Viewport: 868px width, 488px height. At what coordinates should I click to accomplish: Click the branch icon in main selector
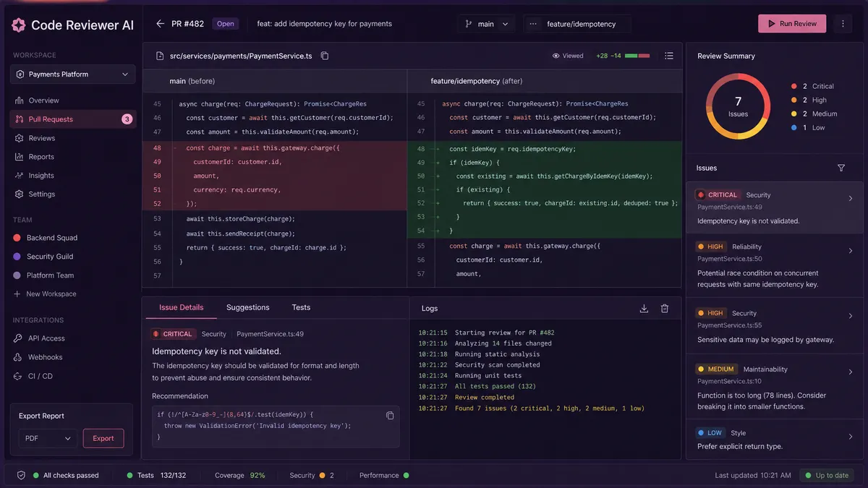point(469,24)
